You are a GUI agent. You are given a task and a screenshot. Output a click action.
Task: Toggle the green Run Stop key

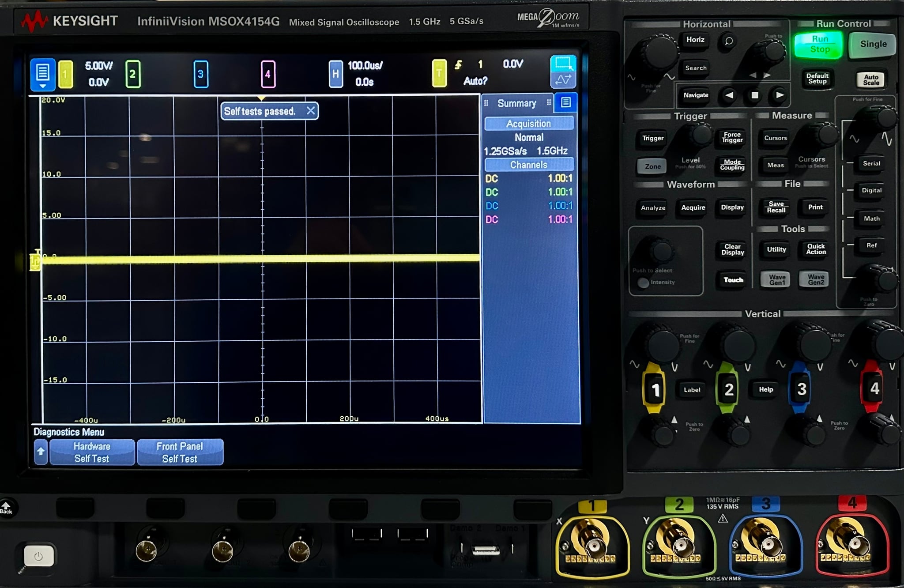(819, 44)
